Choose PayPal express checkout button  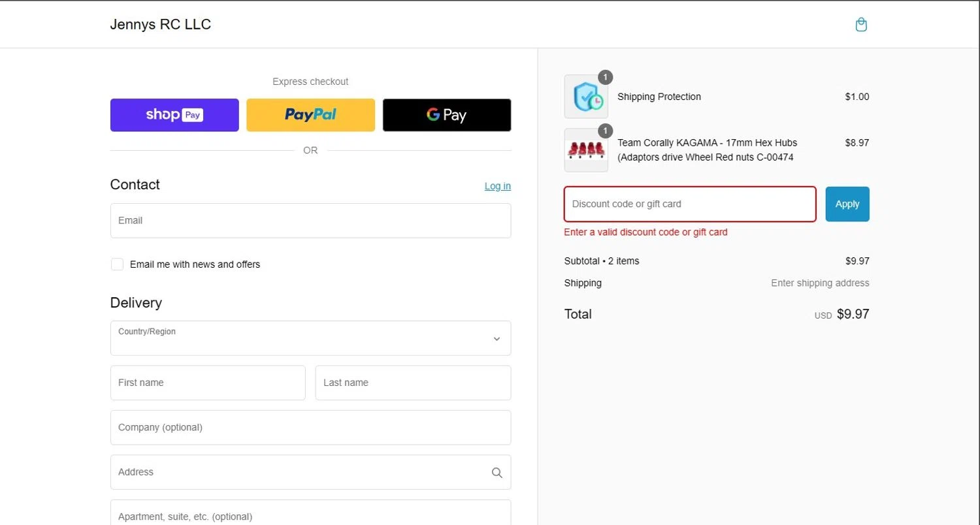tap(310, 115)
